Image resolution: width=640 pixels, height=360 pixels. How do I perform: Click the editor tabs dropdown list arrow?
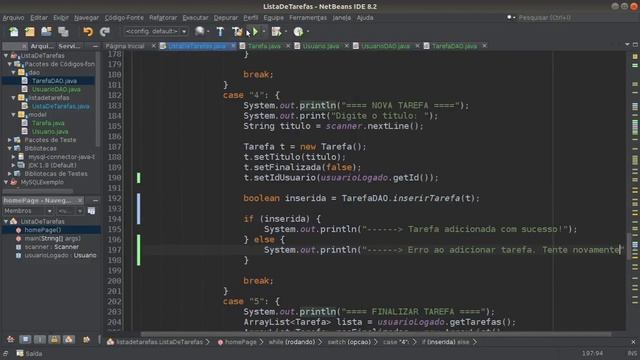[x=627, y=44]
